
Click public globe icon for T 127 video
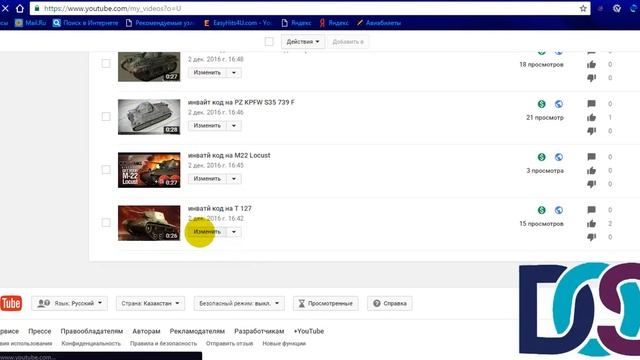pyautogui.click(x=559, y=210)
